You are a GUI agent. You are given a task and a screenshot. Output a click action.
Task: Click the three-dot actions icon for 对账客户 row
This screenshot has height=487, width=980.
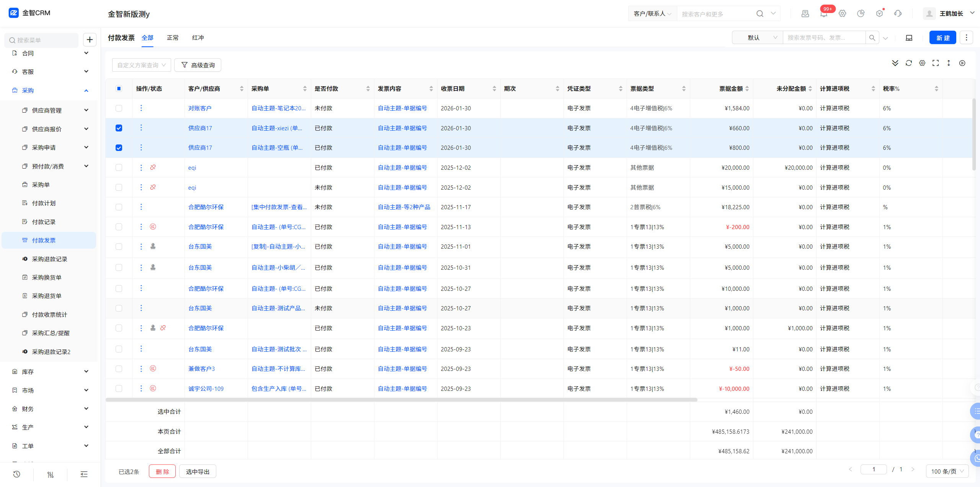click(141, 108)
